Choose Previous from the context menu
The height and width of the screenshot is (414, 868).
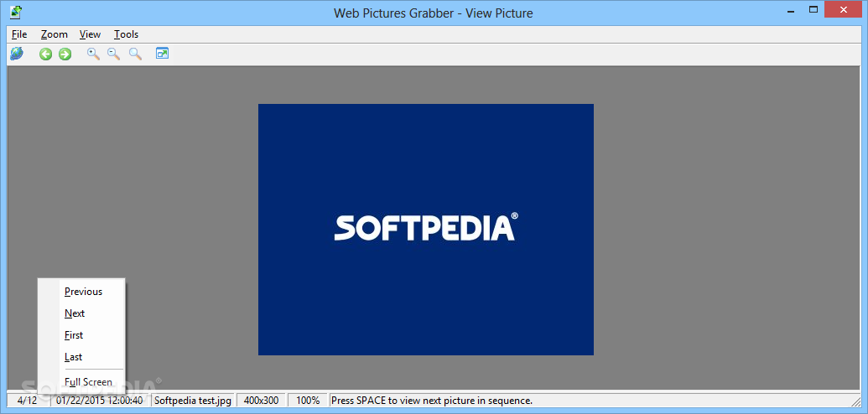(x=83, y=292)
